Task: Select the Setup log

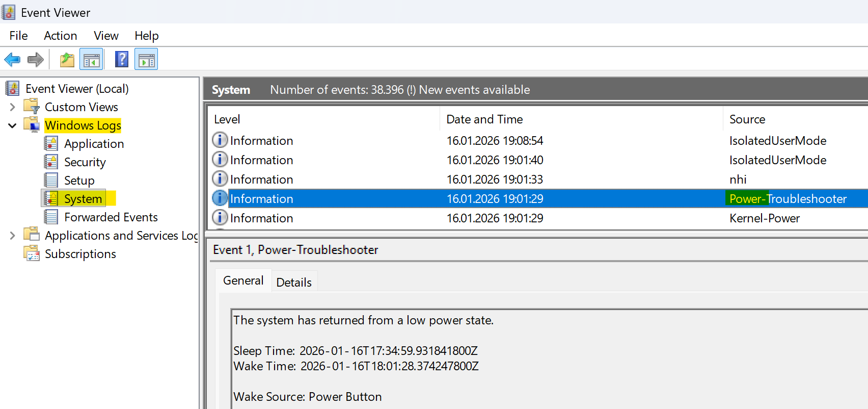Action: click(79, 181)
